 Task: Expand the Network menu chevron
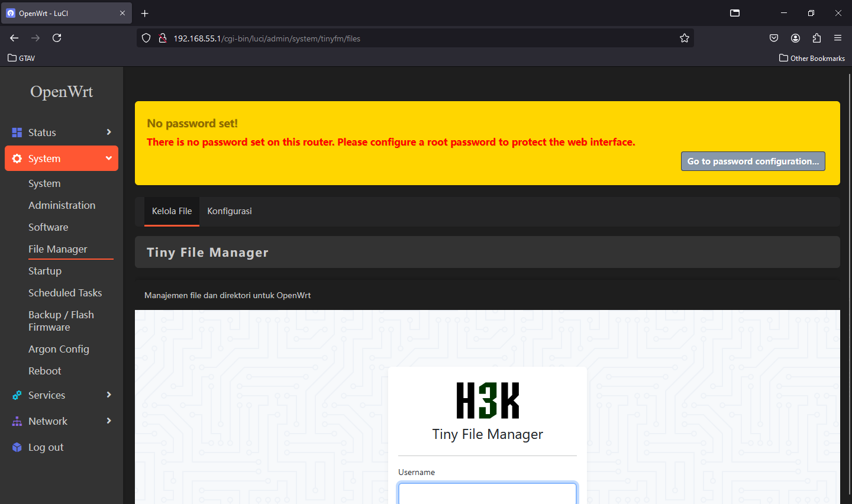109,421
